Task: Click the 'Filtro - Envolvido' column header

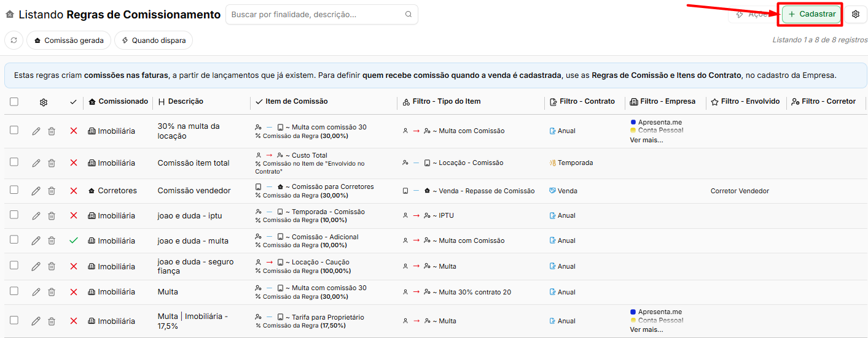Action: 745,102
